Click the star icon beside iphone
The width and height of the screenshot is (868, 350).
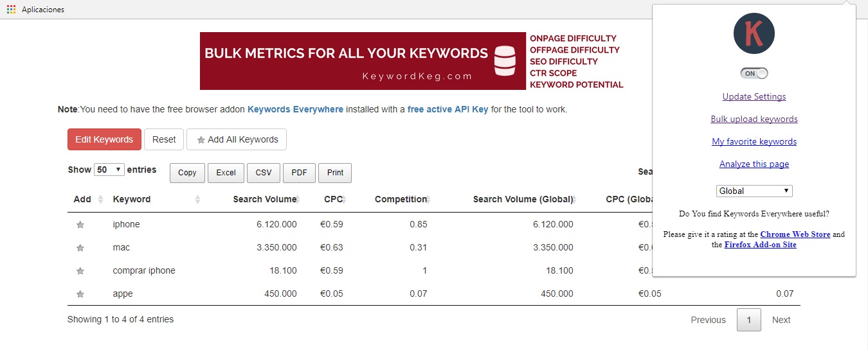click(80, 225)
